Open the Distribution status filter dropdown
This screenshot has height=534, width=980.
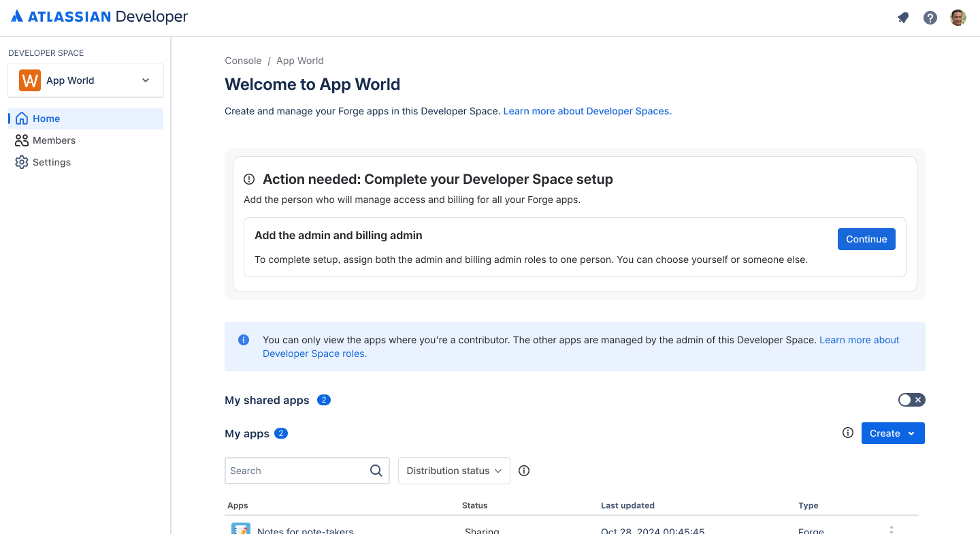point(454,471)
